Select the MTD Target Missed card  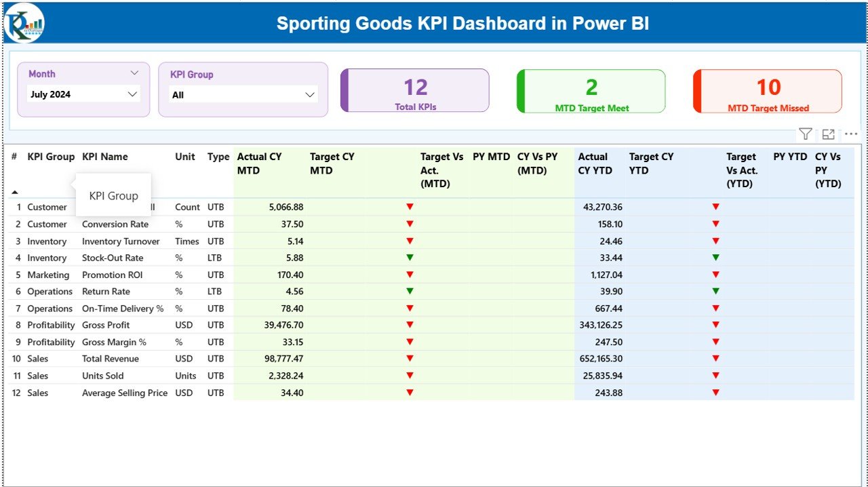pyautogui.click(x=767, y=90)
